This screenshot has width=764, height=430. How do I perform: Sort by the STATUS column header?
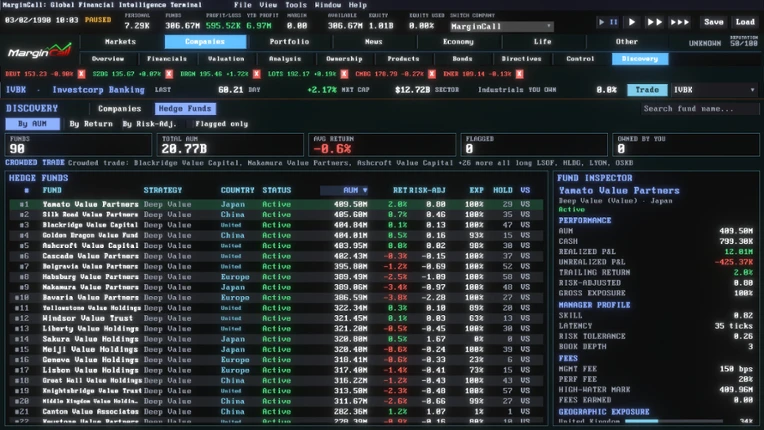click(277, 190)
